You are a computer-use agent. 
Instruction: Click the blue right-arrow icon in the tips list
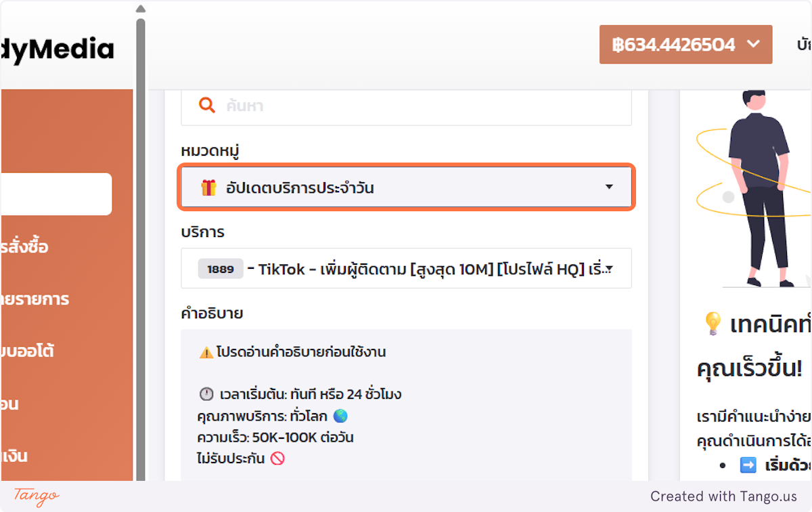(x=748, y=466)
